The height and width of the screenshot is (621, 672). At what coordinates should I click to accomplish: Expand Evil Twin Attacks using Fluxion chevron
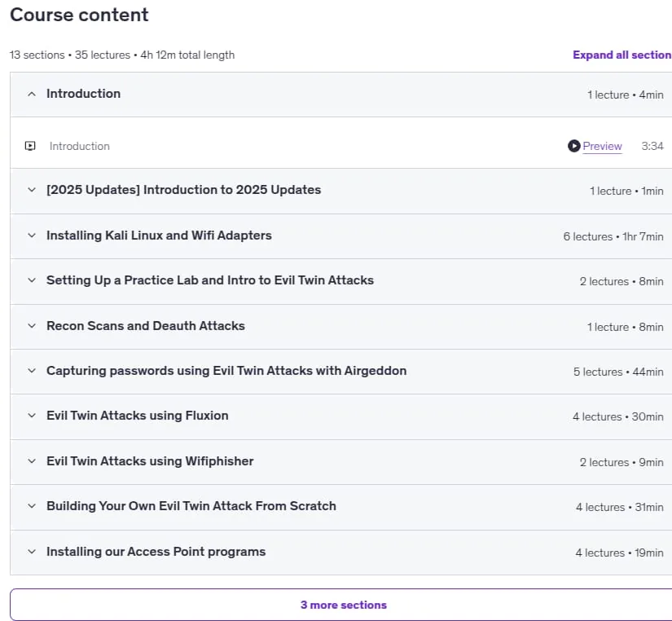click(32, 415)
